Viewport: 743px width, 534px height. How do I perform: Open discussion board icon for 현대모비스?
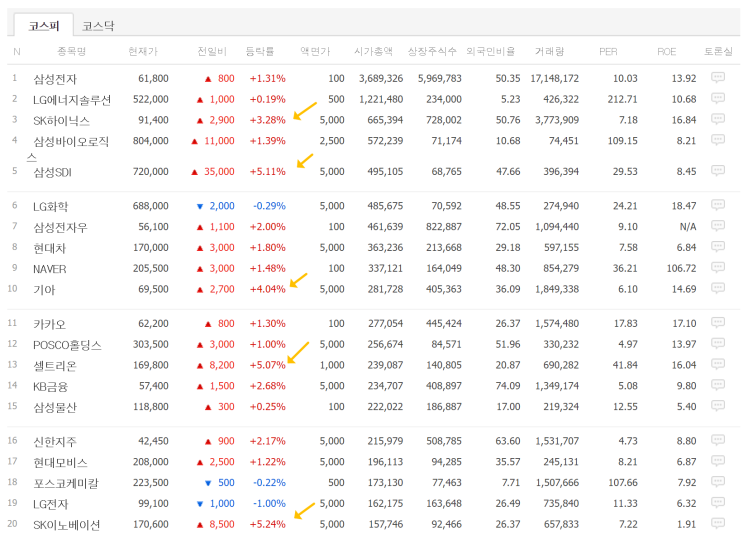pyautogui.click(x=718, y=461)
